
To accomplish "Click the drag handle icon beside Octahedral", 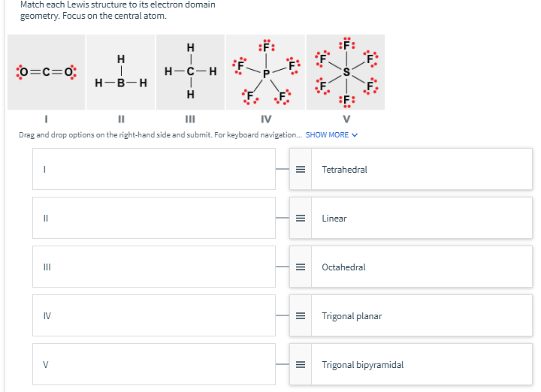I will (301, 267).
